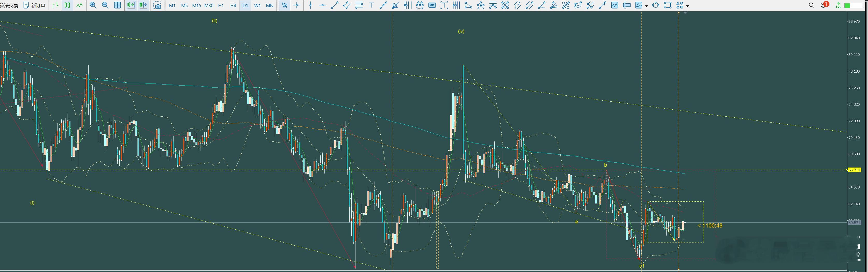Insert an OK button object

click(432, 5)
